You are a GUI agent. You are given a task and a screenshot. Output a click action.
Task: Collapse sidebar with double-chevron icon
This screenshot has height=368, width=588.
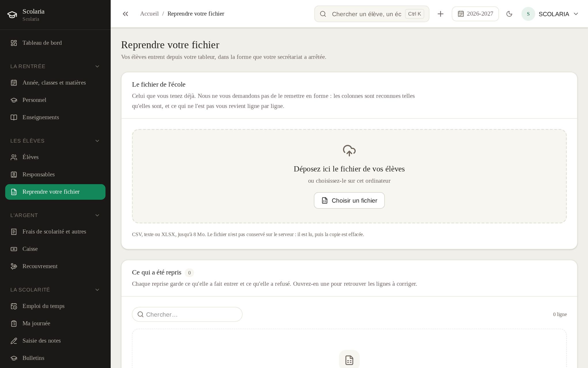tap(125, 14)
